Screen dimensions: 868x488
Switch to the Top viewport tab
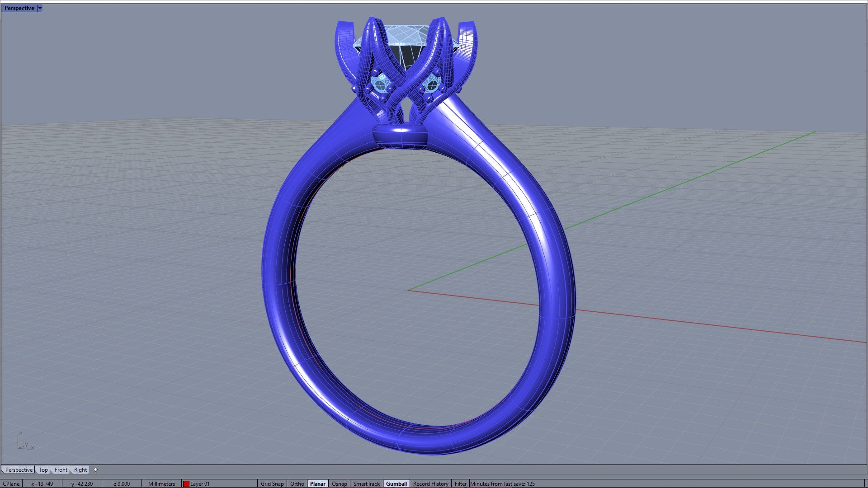tap(43, 470)
